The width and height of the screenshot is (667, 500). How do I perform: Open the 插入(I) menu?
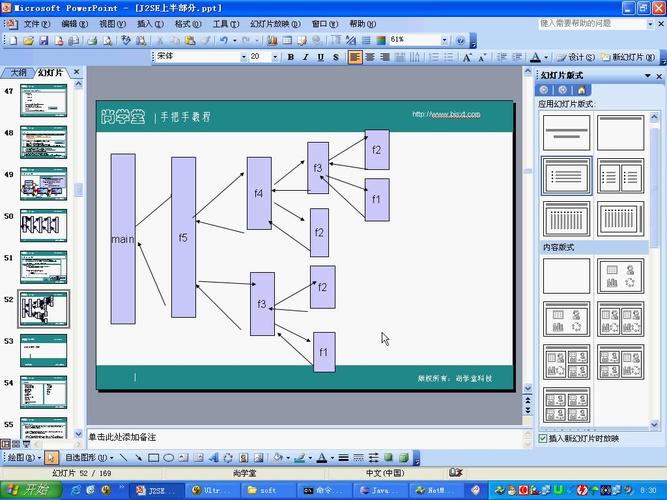(150, 23)
